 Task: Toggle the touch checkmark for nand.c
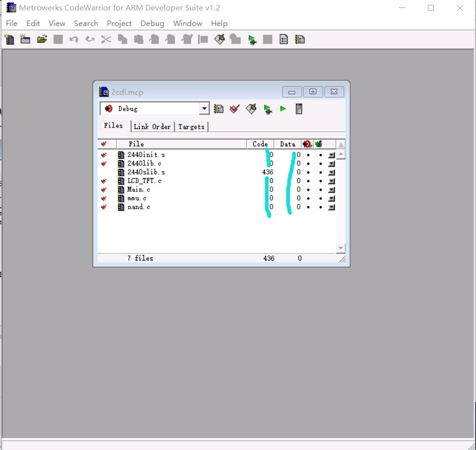pyautogui.click(x=104, y=207)
